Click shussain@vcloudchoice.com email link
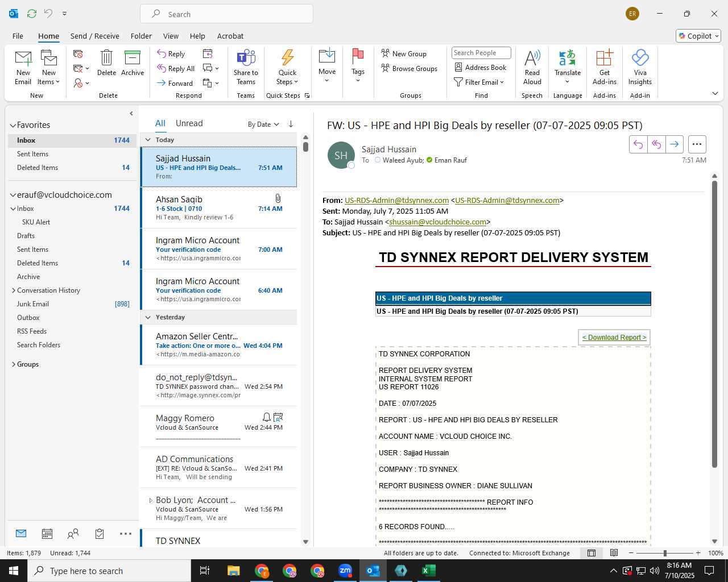Viewport: 728px width, 582px height. (437, 222)
